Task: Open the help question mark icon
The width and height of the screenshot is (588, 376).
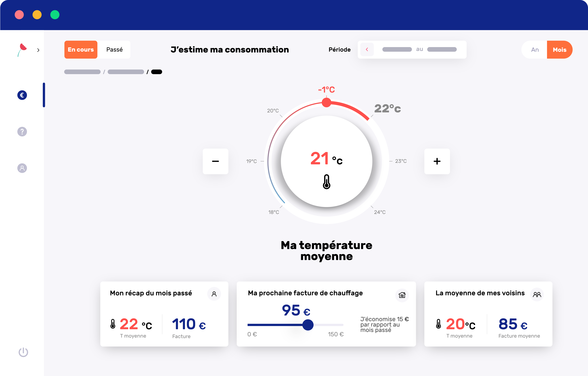Action: click(22, 132)
